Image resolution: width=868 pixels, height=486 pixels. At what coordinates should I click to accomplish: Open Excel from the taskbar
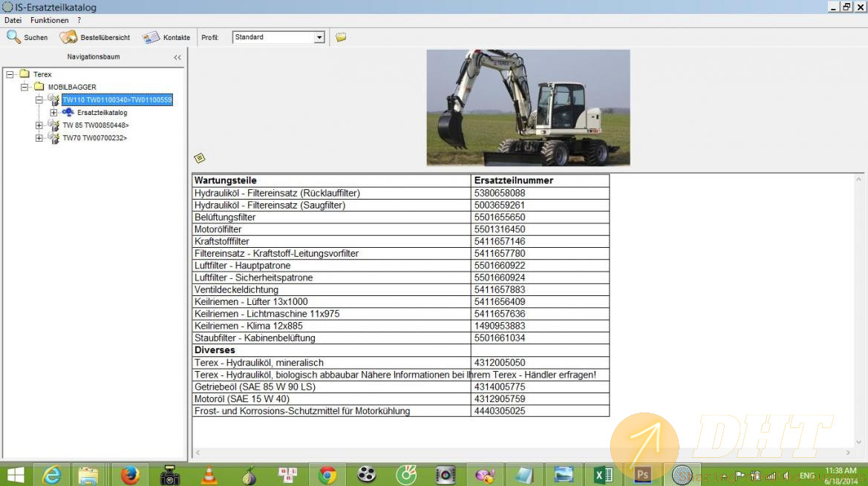pyautogui.click(x=604, y=475)
